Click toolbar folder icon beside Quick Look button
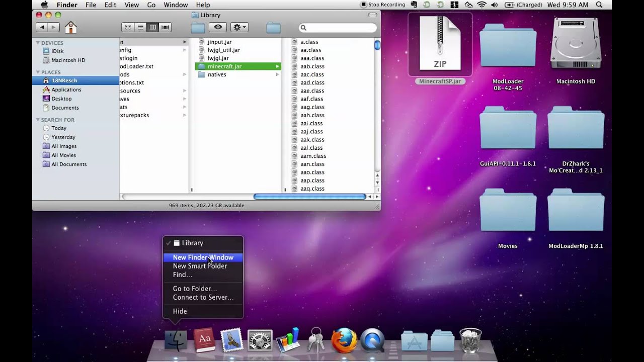Screen dimensions: 644x362 [x=198, y=28]
